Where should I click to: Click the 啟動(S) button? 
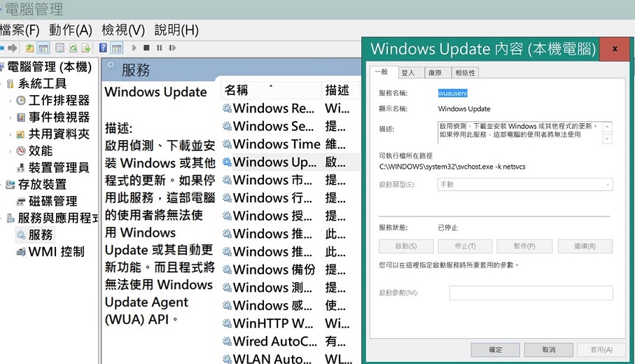click(x=406, y=246)
